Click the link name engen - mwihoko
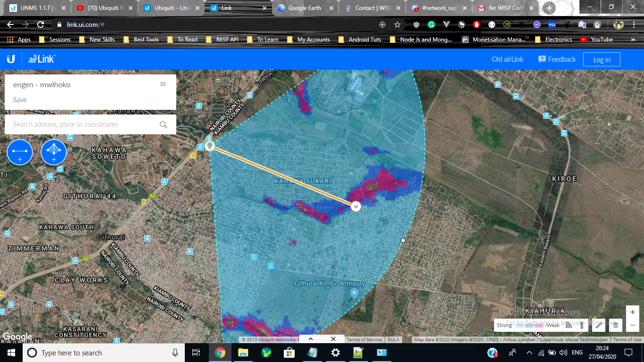Screen dimensions: 644x362 42,85
